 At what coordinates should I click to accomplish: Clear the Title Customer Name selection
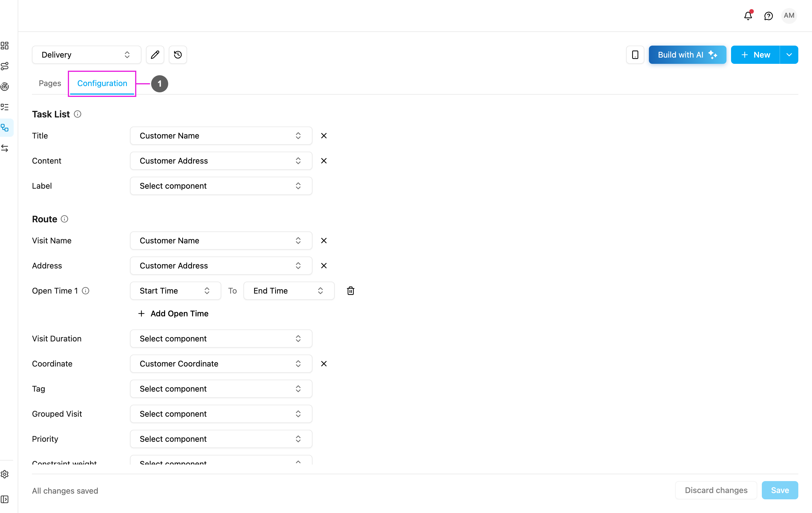(x=324, y=136)
